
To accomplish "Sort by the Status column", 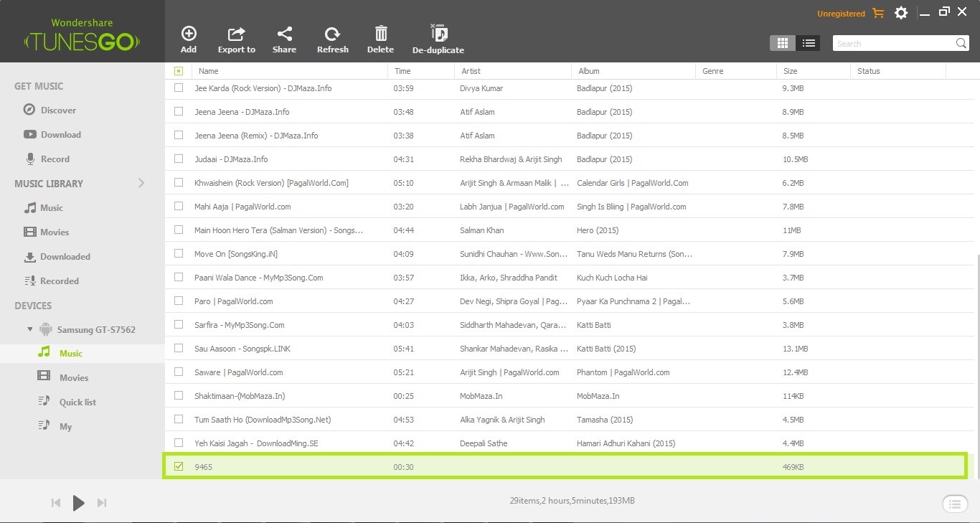I will coord(869,71).
